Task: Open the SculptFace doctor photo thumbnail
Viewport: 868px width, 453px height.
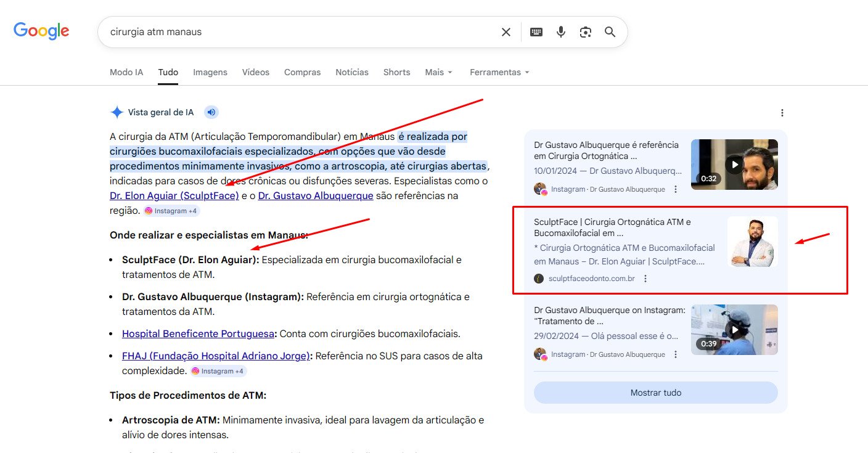Action: (x=752, y=242)
